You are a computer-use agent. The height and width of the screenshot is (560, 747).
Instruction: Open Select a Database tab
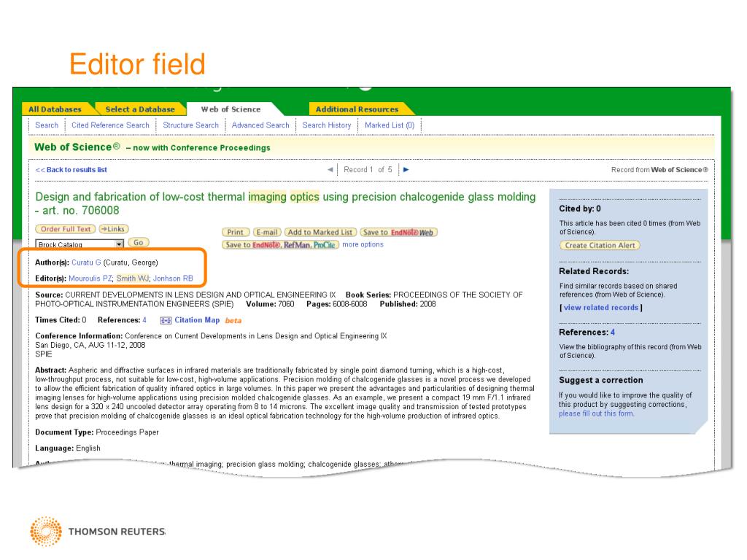140,109
